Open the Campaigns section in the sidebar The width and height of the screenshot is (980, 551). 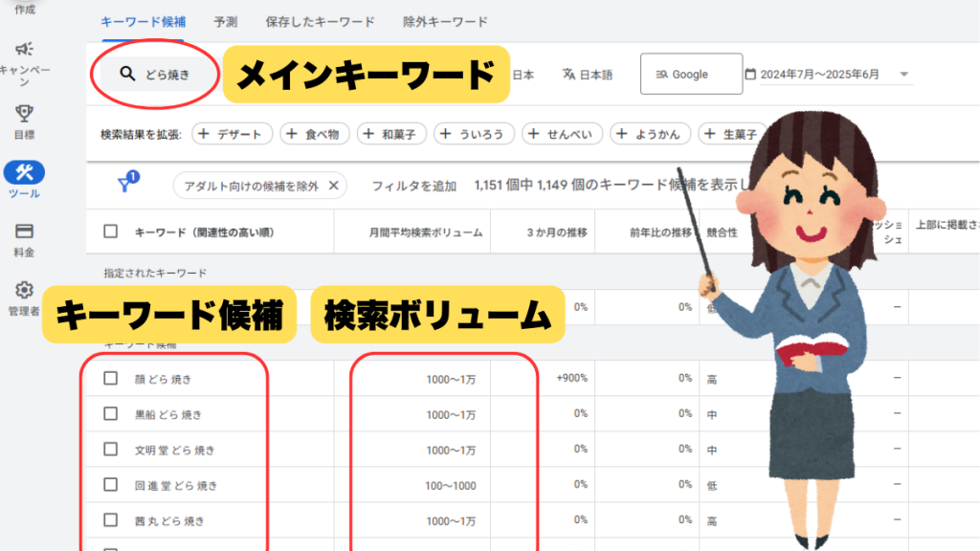point(25,50)
